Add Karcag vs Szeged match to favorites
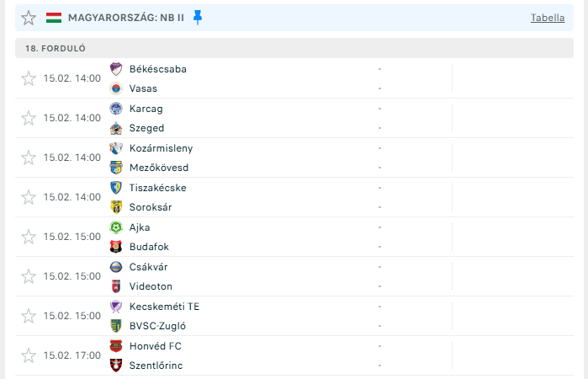Viewport: 588px width, 379px height. [29, 118]
